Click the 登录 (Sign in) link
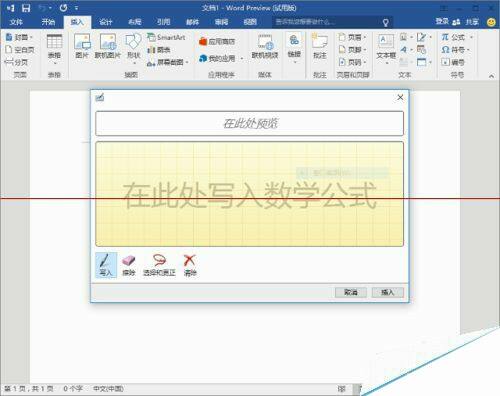Image resolution: width=500 pixels, height=396 pixels. (442, 22)
